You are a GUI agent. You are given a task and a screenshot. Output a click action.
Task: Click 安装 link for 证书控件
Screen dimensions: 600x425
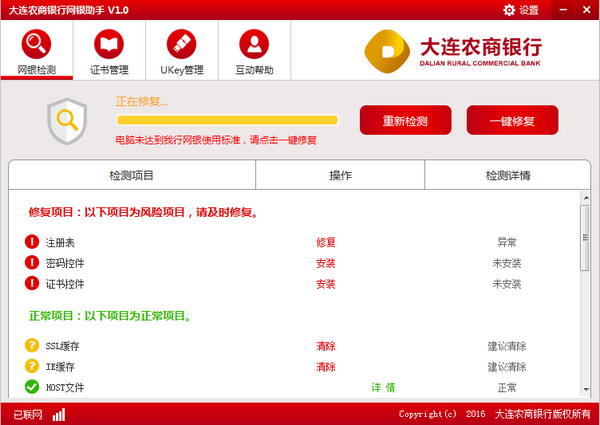tap(326, 284)
